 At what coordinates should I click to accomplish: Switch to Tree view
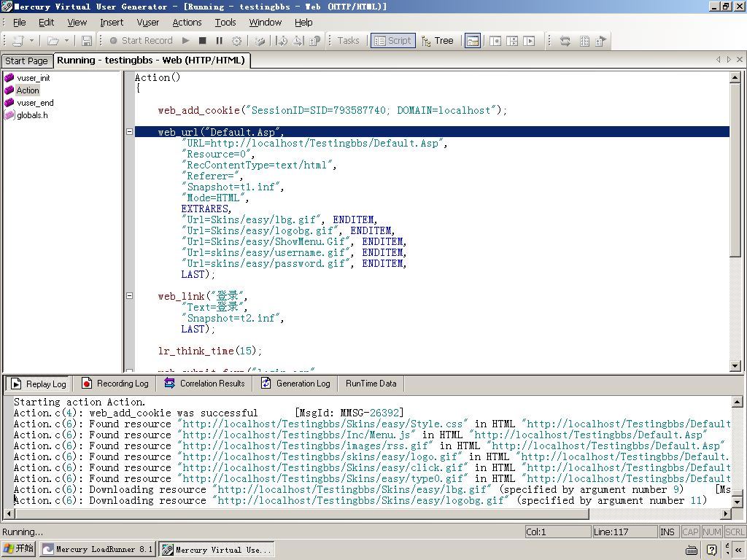click(x=438, y=41)
